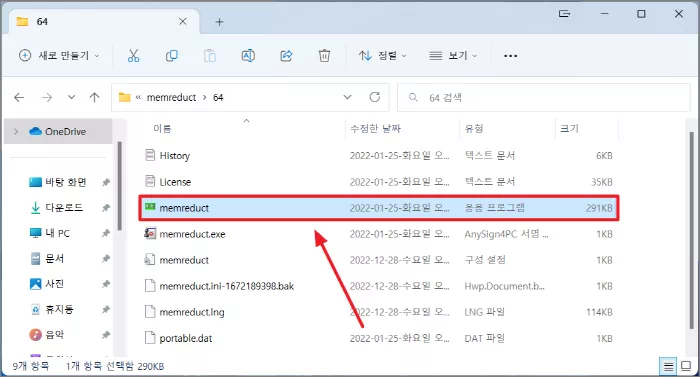Refresh the current folder view

point(375,97)
